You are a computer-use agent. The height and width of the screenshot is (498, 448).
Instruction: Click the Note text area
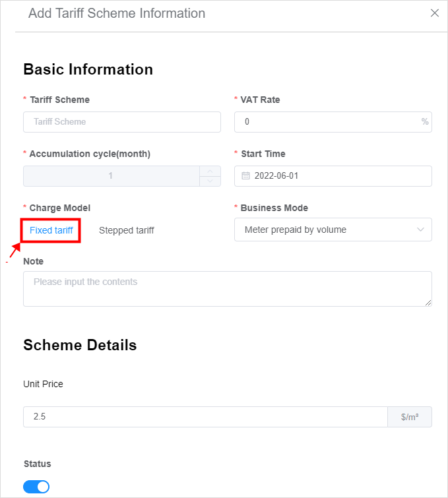click(x=228, y=289)
